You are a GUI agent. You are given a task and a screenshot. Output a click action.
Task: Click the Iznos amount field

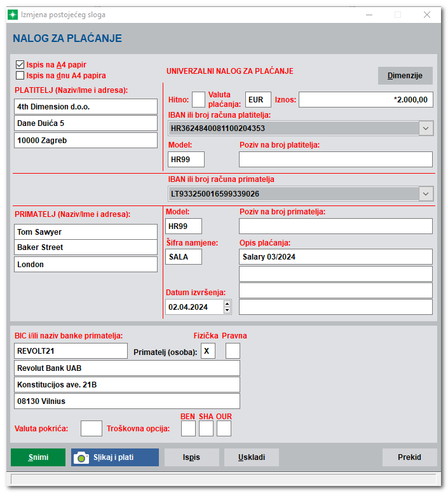(366, 100)
